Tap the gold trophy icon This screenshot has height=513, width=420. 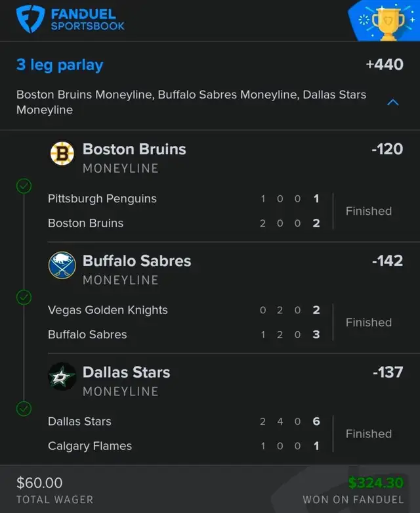pyautogui.click(x=388, y=22)
